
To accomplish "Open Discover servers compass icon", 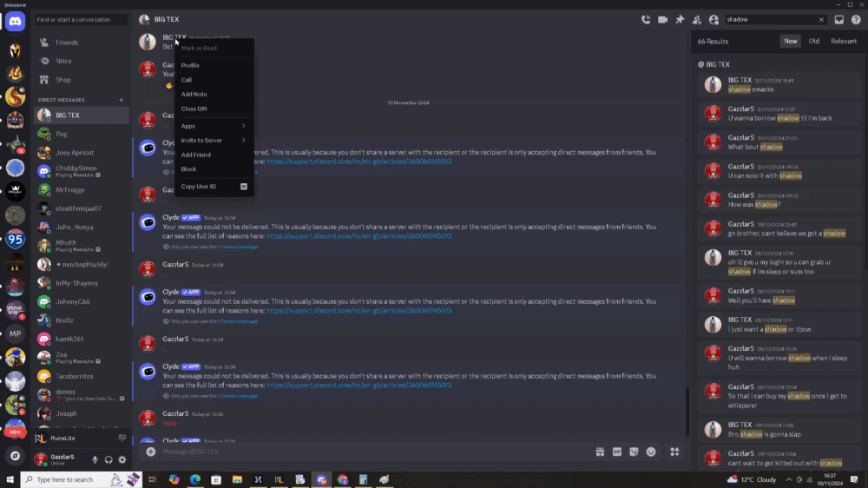I will coord(15,456).
